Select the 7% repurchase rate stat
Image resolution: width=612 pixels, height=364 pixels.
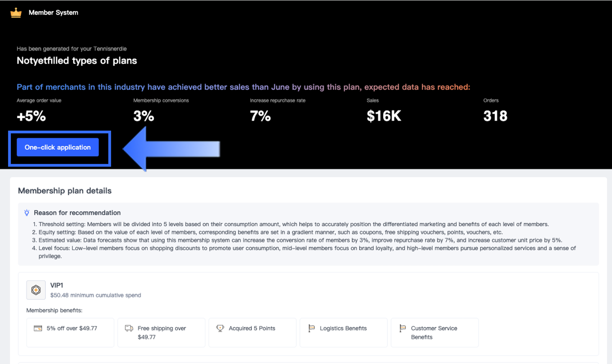pos(260,116)
